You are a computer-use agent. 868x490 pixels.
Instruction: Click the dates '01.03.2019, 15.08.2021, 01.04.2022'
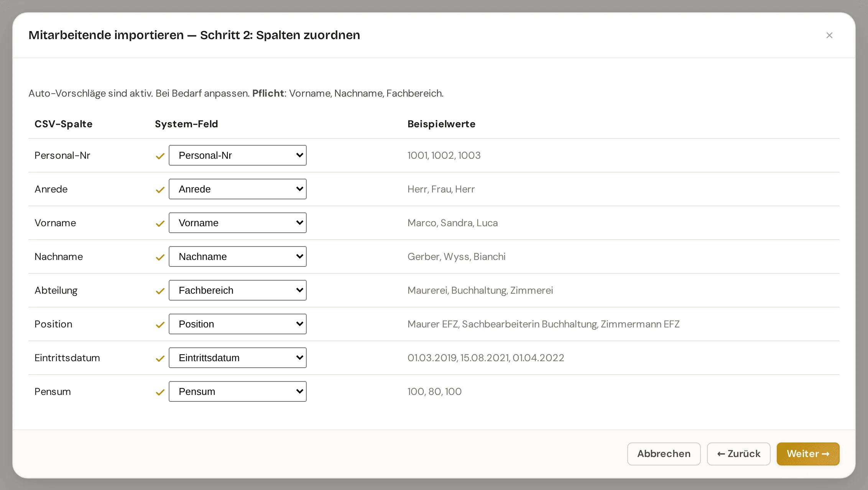click(486, 358)
